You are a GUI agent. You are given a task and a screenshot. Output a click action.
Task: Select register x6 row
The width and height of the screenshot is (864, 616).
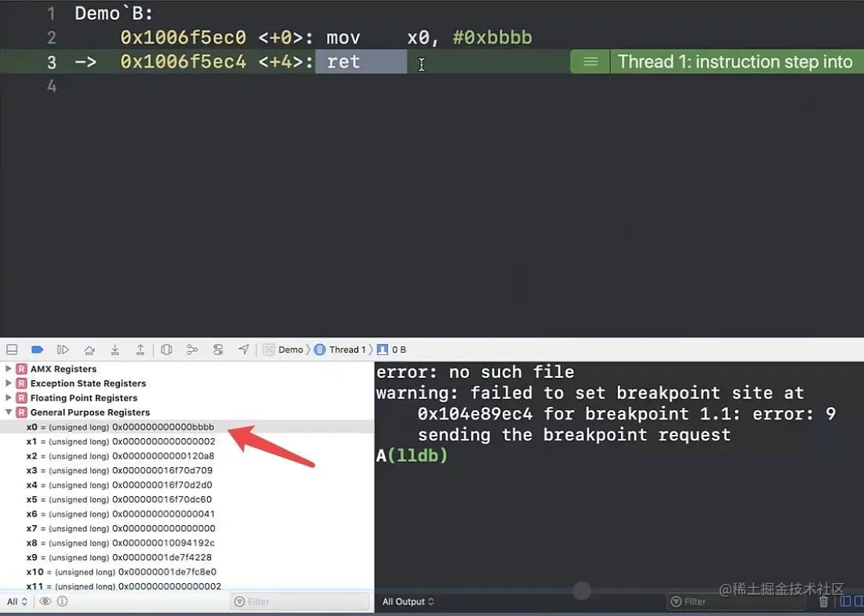tap(187, 513)
